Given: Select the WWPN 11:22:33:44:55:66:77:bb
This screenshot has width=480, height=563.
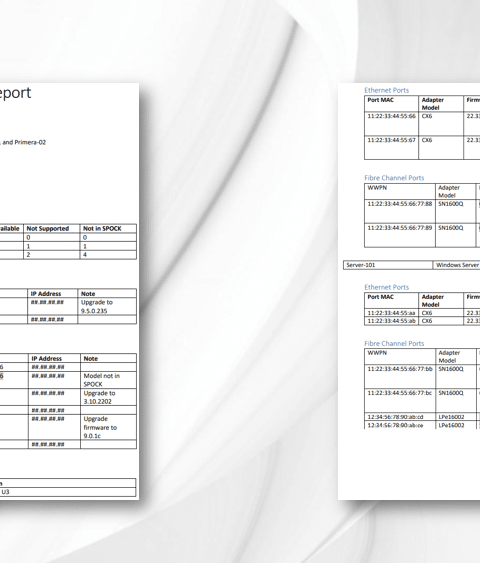Looking at the screenshot, I should [400, 369].
